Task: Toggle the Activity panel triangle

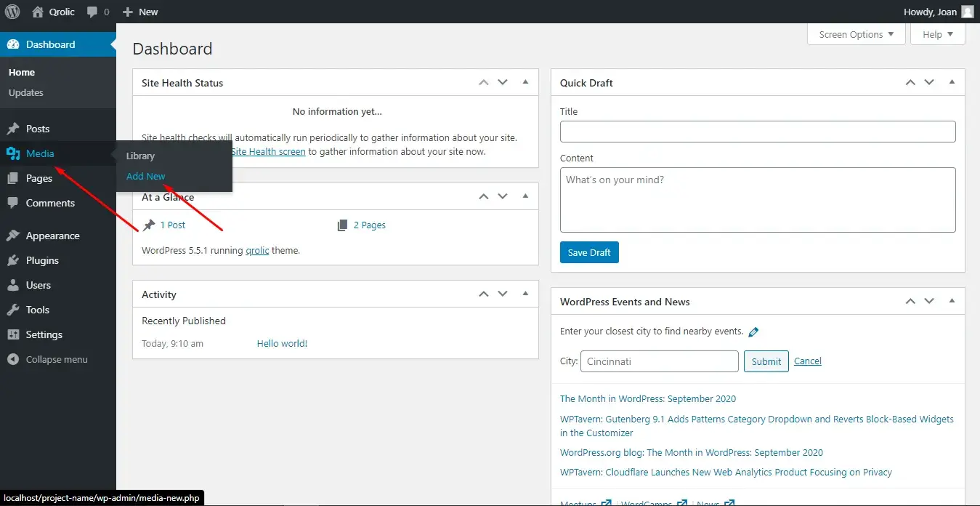Action: point(525,294)
